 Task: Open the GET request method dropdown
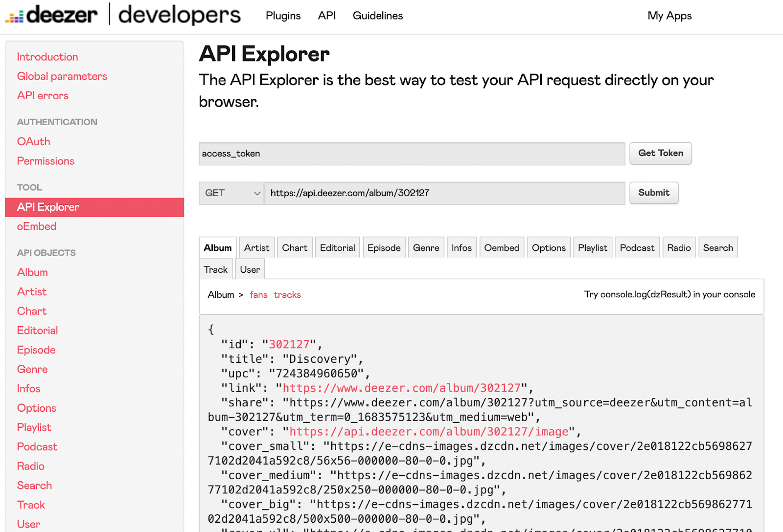pyautogui.click(x=231, y=193)
